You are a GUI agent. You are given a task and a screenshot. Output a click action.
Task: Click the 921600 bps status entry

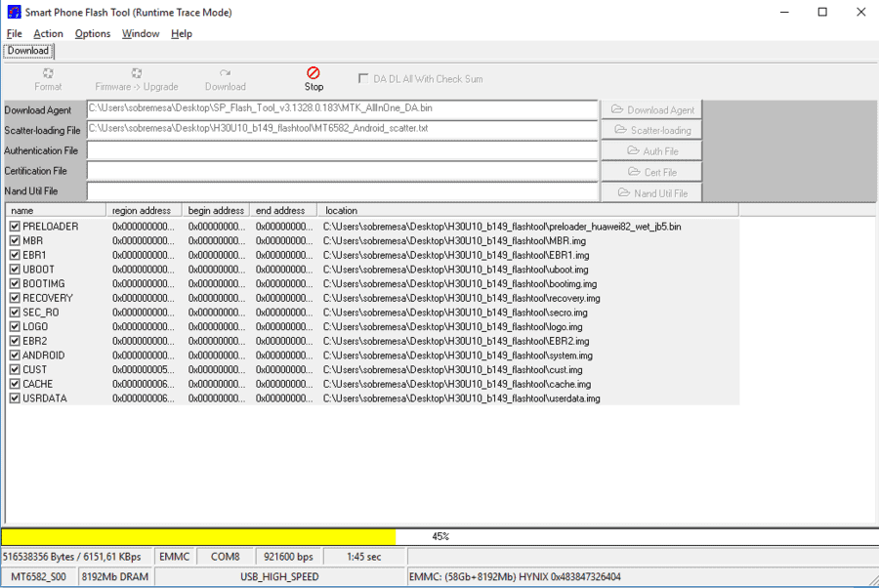coord(288,557)
